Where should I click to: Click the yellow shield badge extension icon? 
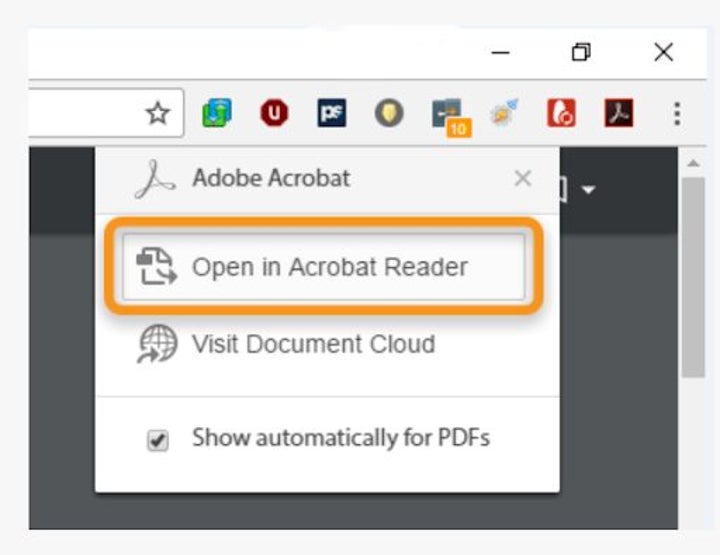(389, 113)
